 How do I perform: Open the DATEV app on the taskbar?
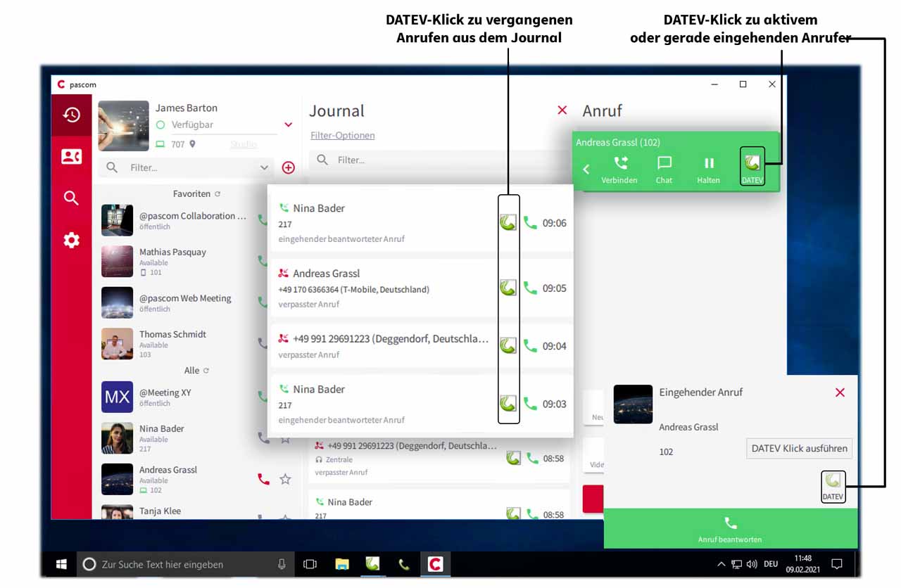[372, 564]
